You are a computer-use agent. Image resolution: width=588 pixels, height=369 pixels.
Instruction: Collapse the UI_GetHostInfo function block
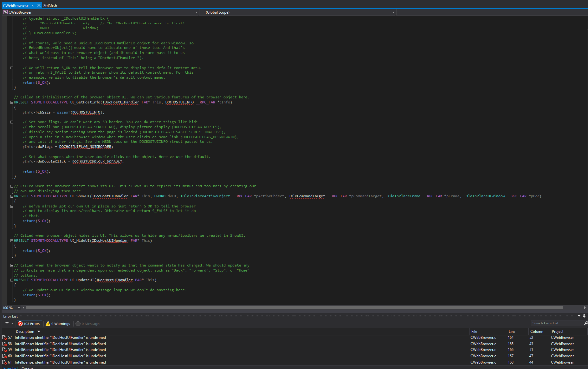pos(12,102)
